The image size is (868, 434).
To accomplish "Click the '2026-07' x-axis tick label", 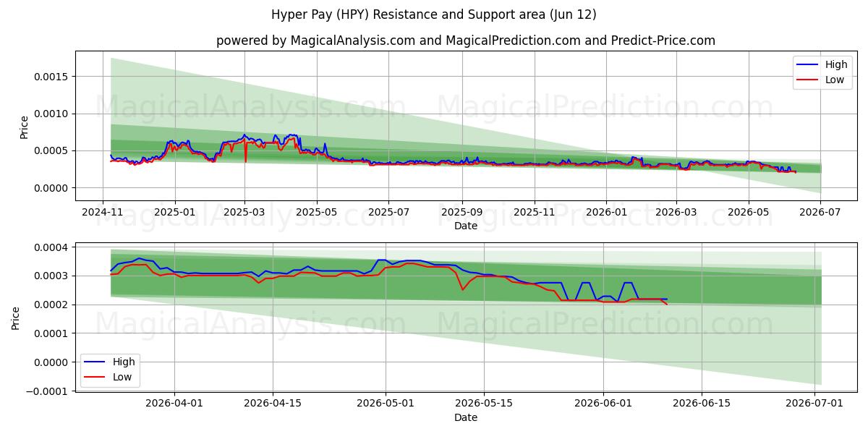I will coord(820,212).
